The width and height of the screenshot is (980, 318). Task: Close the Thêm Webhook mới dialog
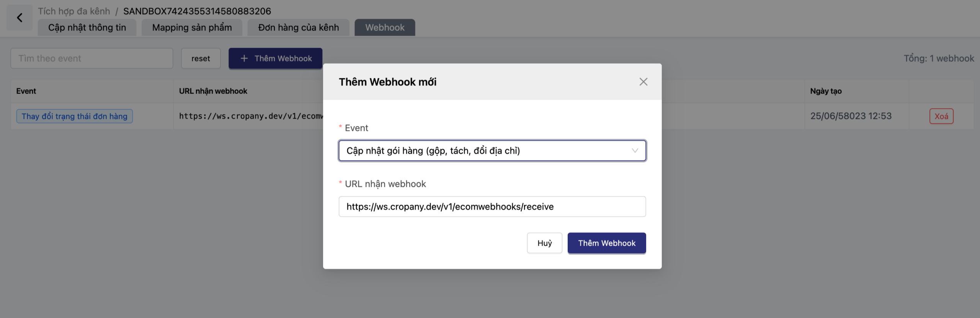(643, 82)
